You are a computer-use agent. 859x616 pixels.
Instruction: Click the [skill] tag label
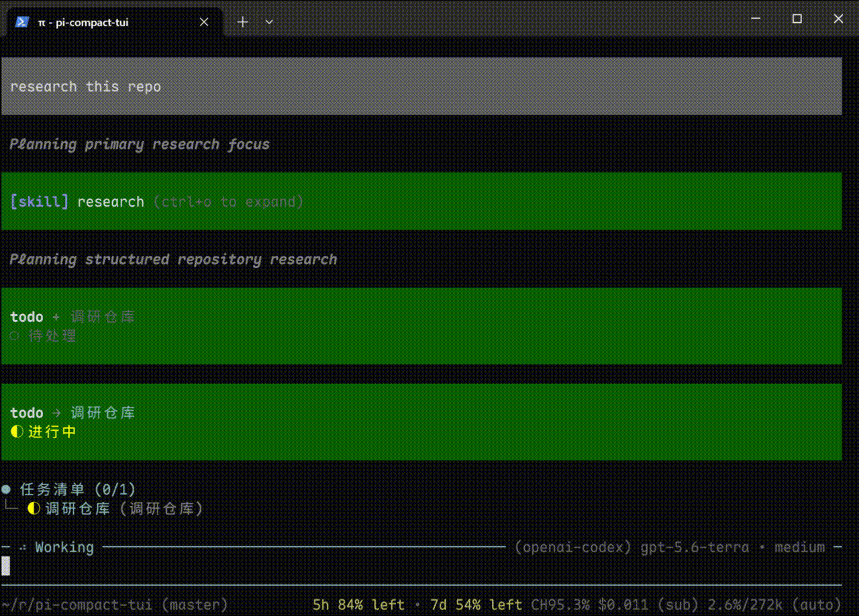pyautogui.click(x=39, y=202)
